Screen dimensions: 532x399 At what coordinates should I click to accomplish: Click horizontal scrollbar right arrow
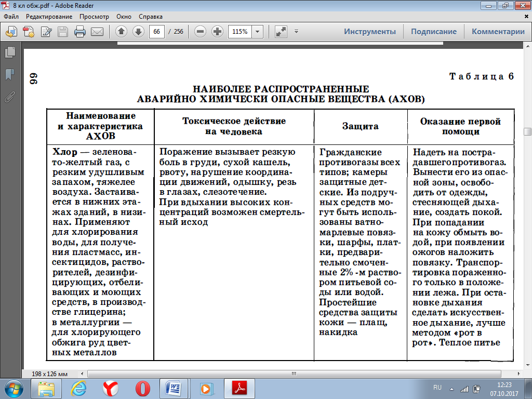[x=519, y=374]
